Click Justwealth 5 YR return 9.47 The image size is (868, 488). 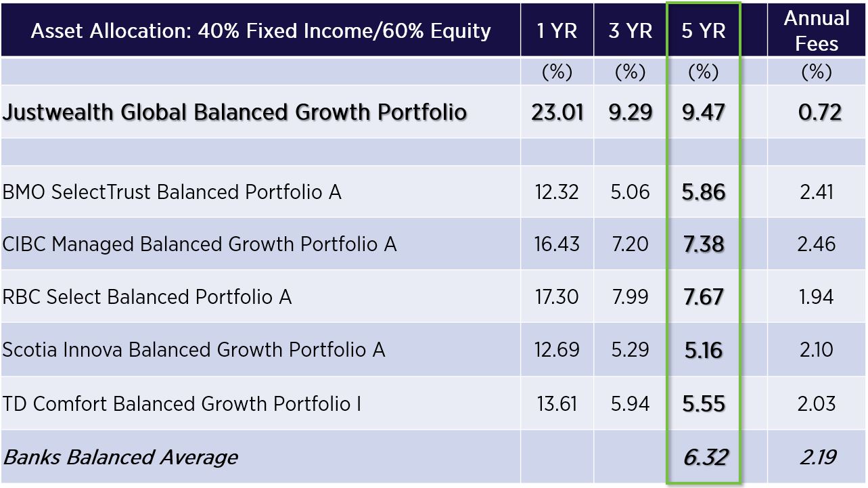point(704,112)
